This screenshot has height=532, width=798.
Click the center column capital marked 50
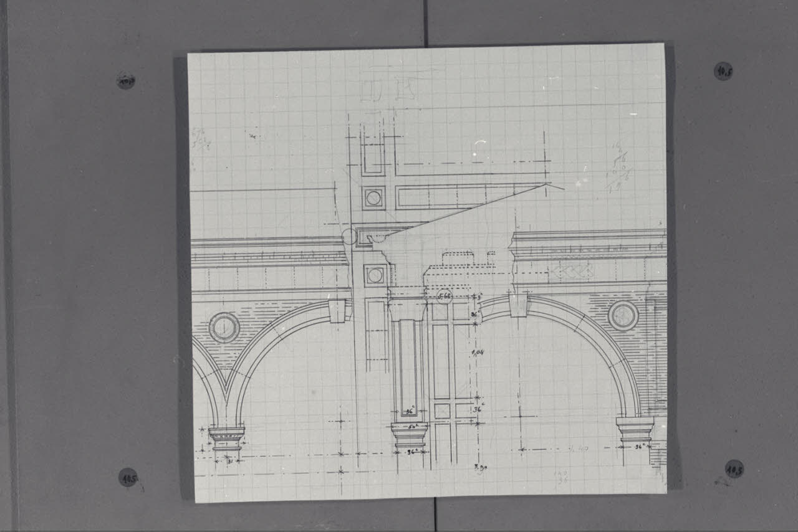click(409, 435)
